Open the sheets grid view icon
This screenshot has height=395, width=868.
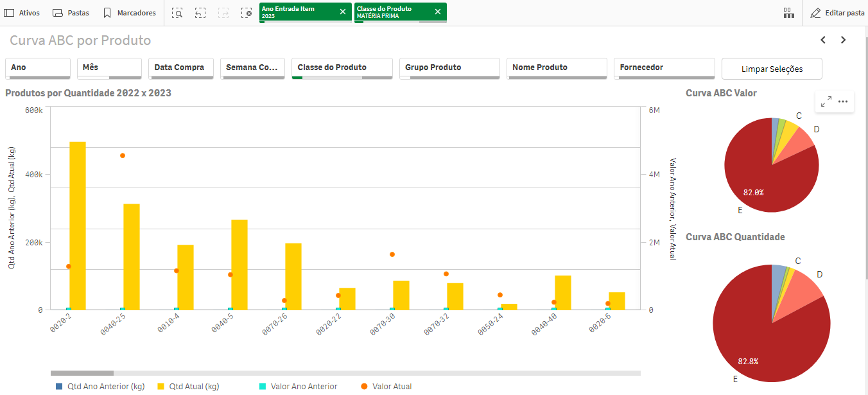pyautogui.click(x=788, y=13)
